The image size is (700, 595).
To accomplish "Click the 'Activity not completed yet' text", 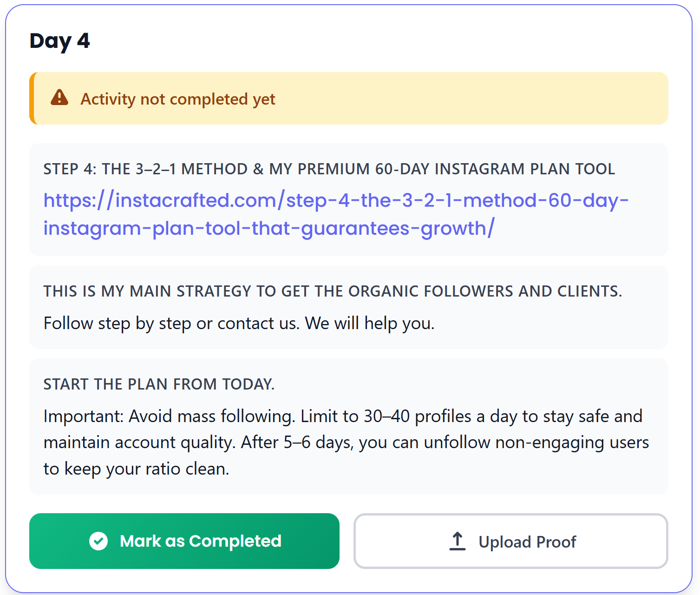I will click(178, 99).
